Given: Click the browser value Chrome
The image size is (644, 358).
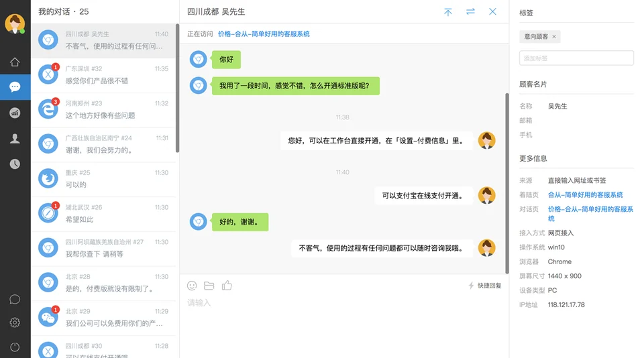Looking at the screenshot, I should point(559,261).
